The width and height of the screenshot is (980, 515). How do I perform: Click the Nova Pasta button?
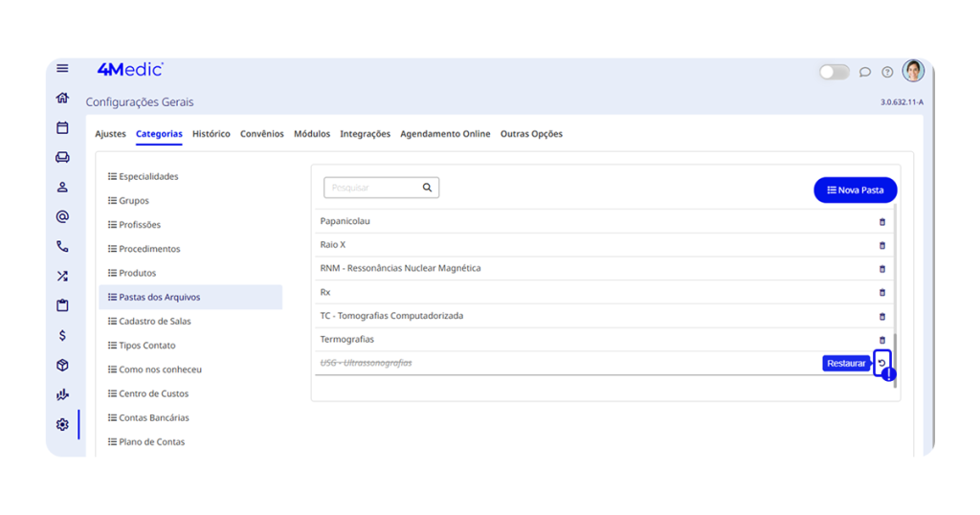click(855, 190)
